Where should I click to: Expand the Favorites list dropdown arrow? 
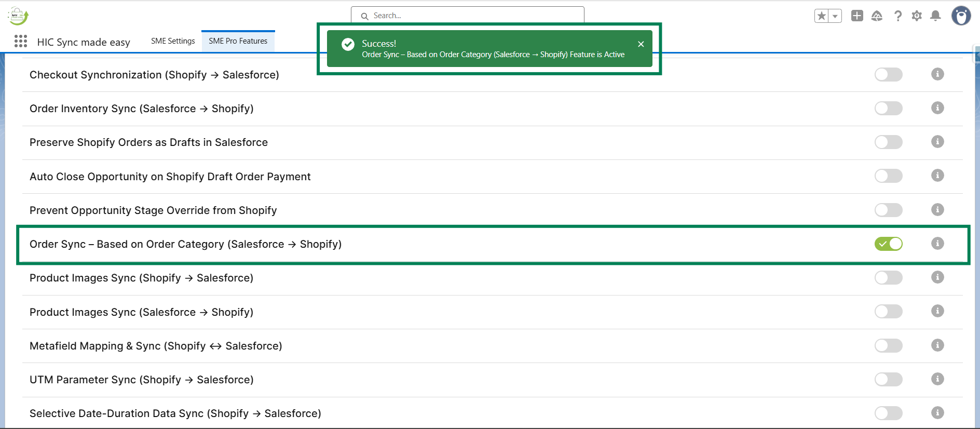click(x=835, y=16)
